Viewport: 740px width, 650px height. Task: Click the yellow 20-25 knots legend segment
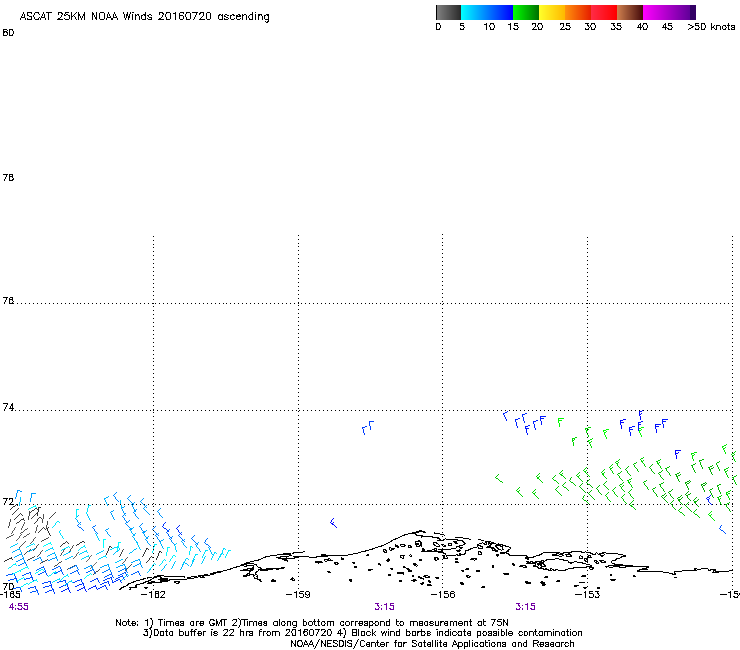[552, 12]
